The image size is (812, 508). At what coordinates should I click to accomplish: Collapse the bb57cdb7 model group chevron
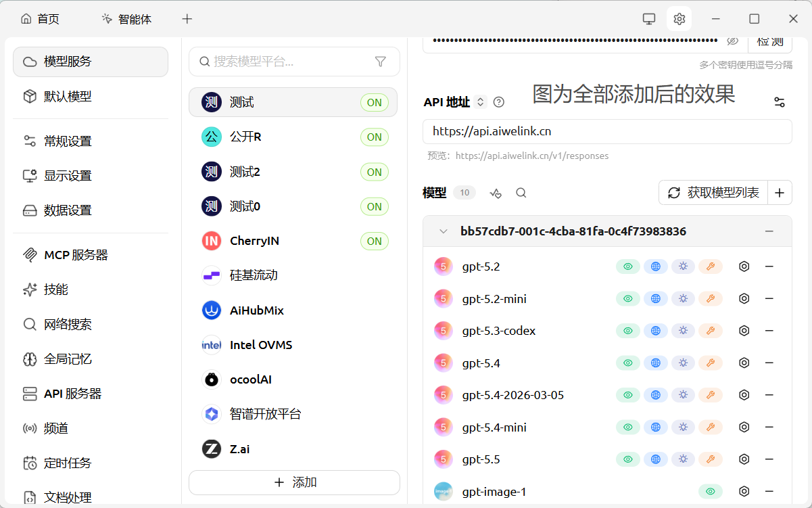tap(444, 231)
